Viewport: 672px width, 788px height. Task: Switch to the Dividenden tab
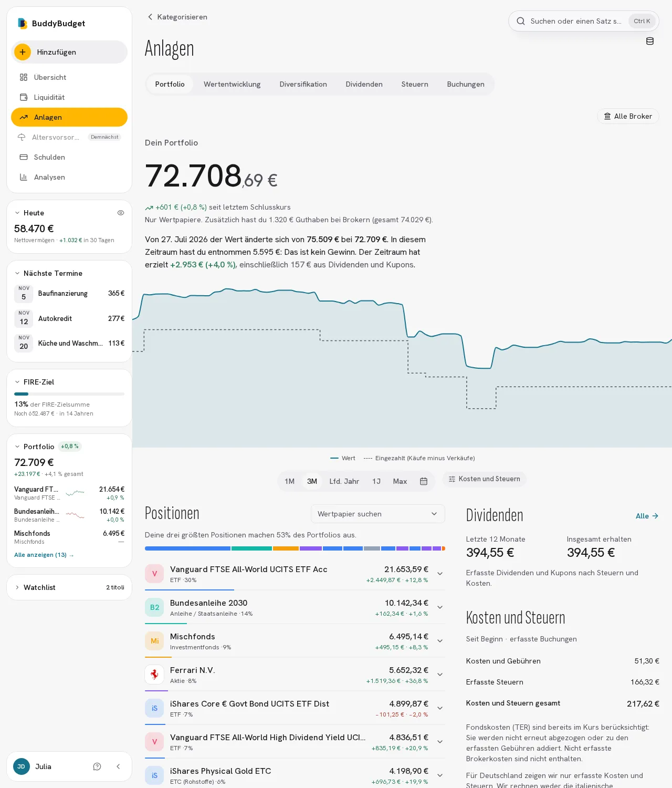click(364, 84)
